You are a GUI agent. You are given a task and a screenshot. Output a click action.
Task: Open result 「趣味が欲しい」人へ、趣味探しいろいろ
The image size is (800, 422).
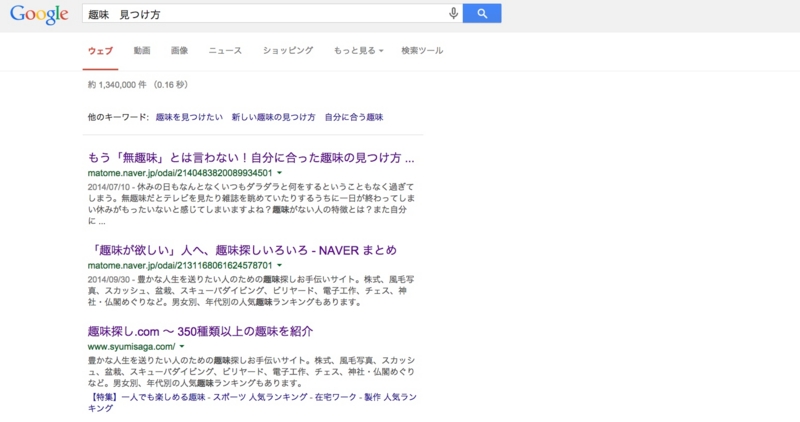pyautogui.click(x=242, y=250)
